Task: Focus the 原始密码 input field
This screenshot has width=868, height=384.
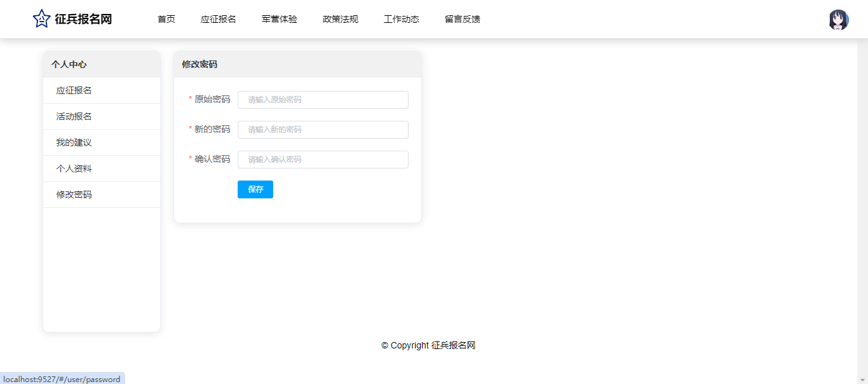Action: (323, 100)
